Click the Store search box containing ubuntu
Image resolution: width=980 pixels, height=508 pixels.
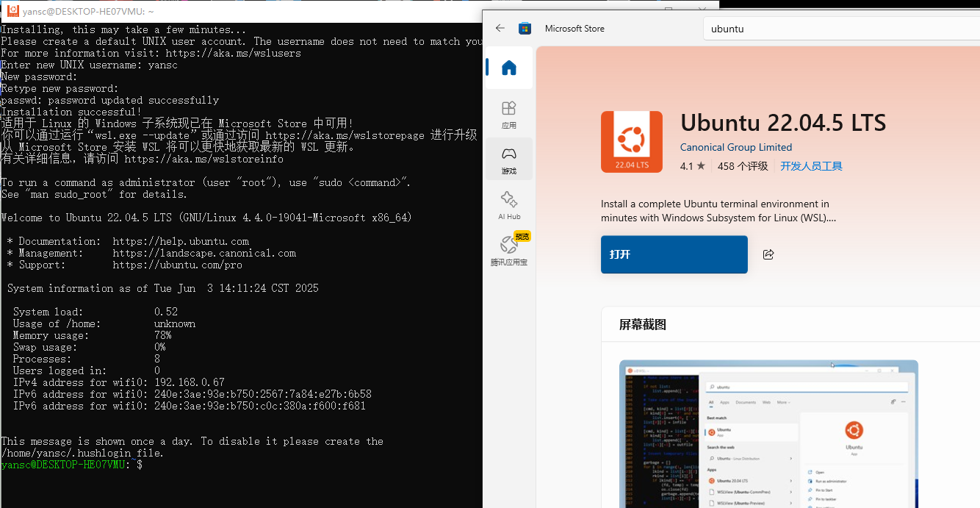[841, 29]
